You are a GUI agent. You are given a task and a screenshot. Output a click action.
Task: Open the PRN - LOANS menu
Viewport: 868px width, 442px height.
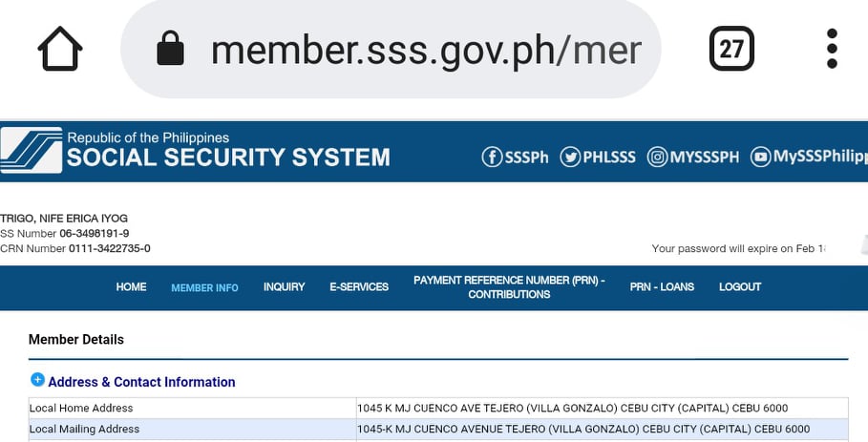pos(662,287)
